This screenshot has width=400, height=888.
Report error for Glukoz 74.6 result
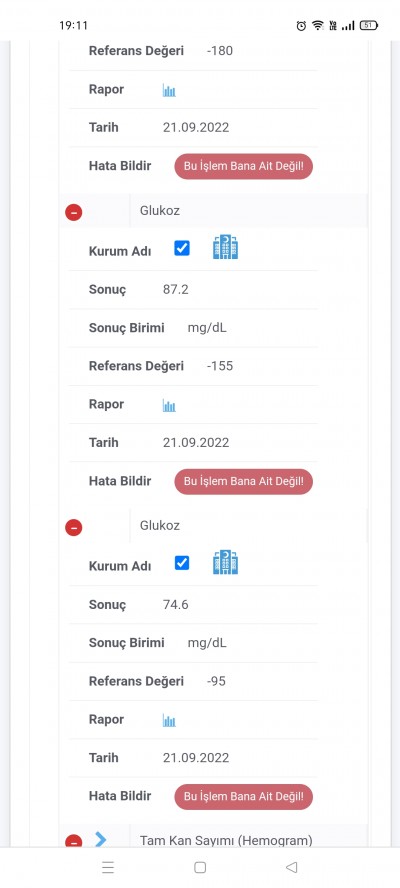point(244,797)
